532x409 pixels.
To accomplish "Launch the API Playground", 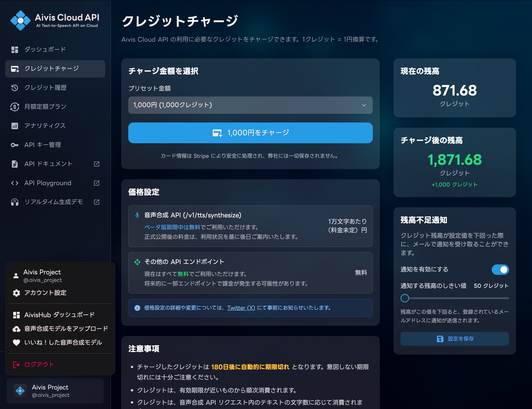I will (47, 183).
